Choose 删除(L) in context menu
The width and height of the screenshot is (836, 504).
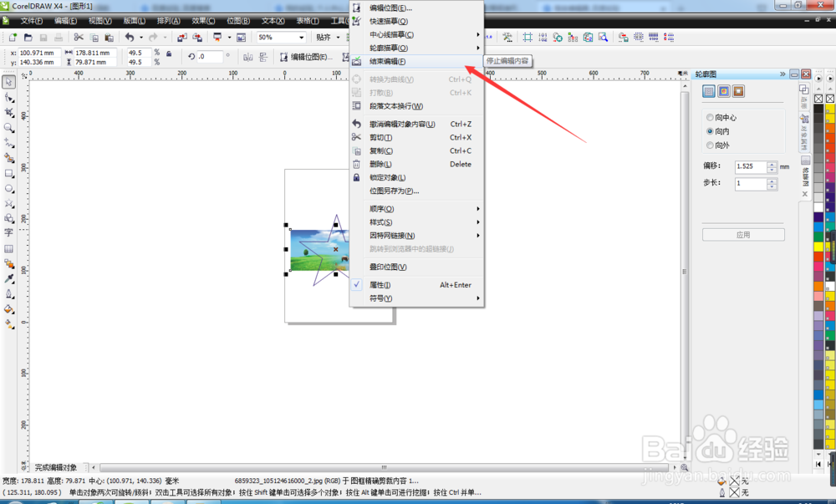click(416, 164)
